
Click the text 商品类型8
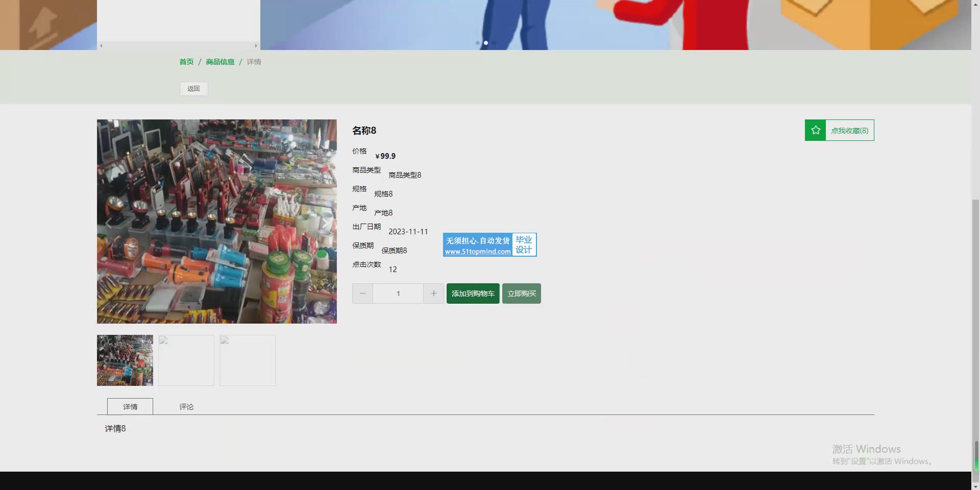(x=405, y=175)
